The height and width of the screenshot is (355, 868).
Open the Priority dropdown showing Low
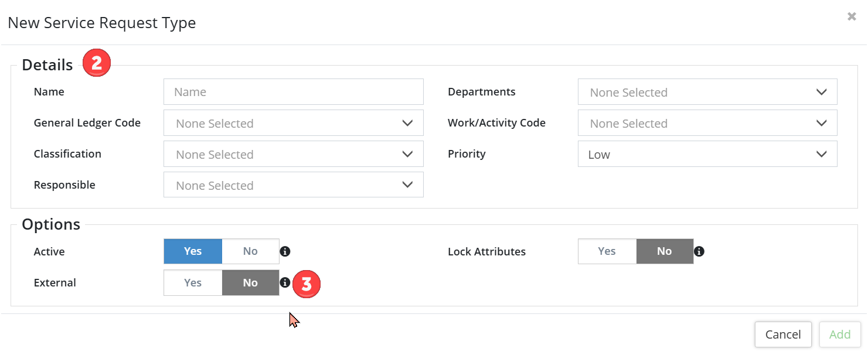pos(707,154)
